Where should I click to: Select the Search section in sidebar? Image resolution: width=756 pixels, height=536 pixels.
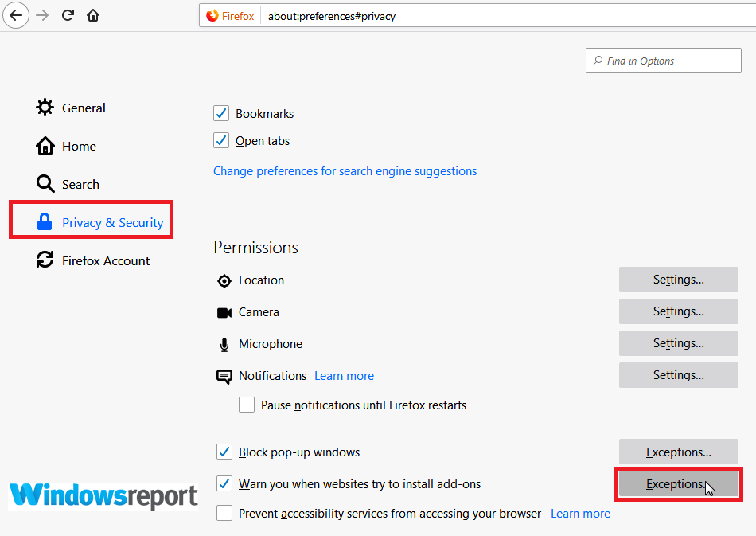click(x=79, y=183)
